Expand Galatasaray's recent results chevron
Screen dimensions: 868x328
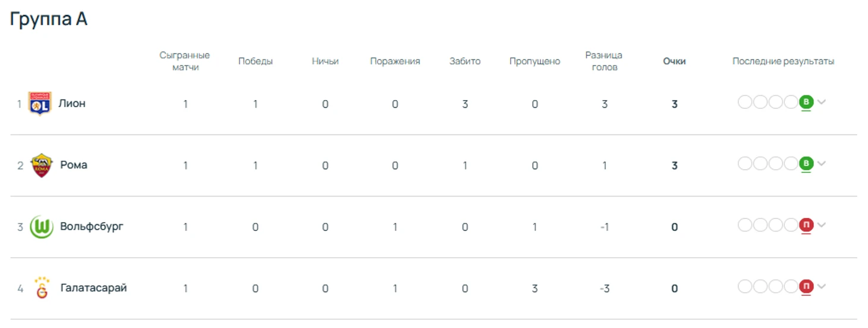click(x=822, y=287)
